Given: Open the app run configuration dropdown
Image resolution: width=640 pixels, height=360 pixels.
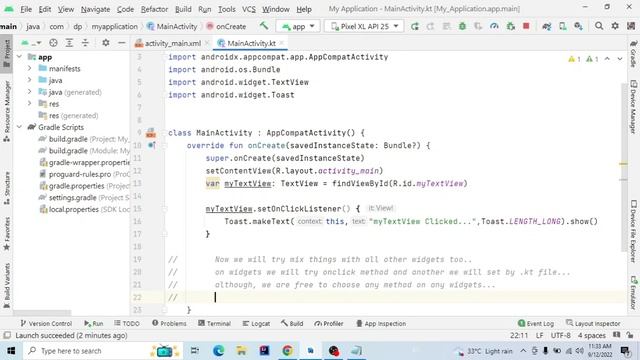Looking at the screenshot, I should [298, 26].
